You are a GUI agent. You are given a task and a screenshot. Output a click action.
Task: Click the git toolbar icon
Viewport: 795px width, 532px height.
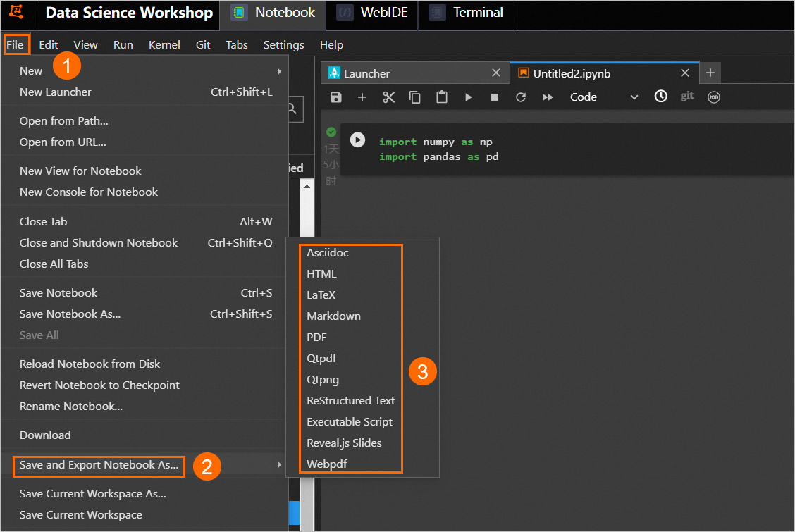[x=687, y=97]
